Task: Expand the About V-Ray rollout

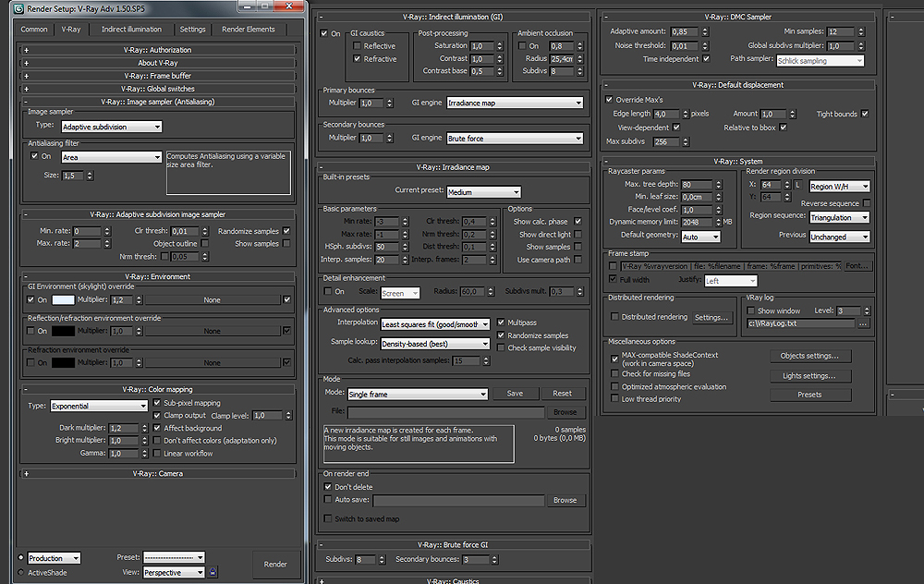Action: point(157,63)
